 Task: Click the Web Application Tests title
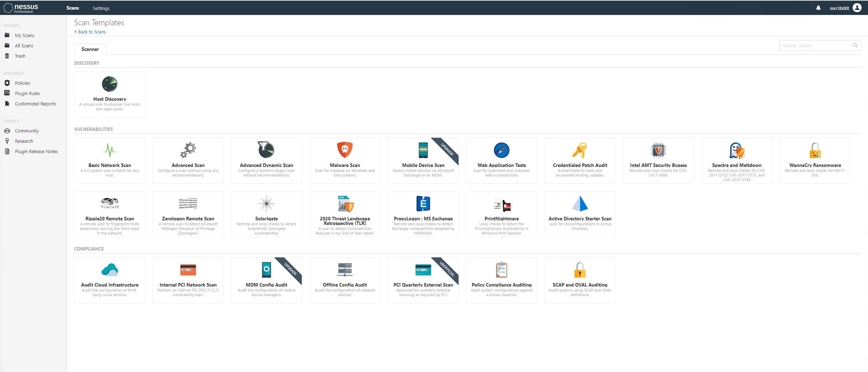click(x=502, y=165)
